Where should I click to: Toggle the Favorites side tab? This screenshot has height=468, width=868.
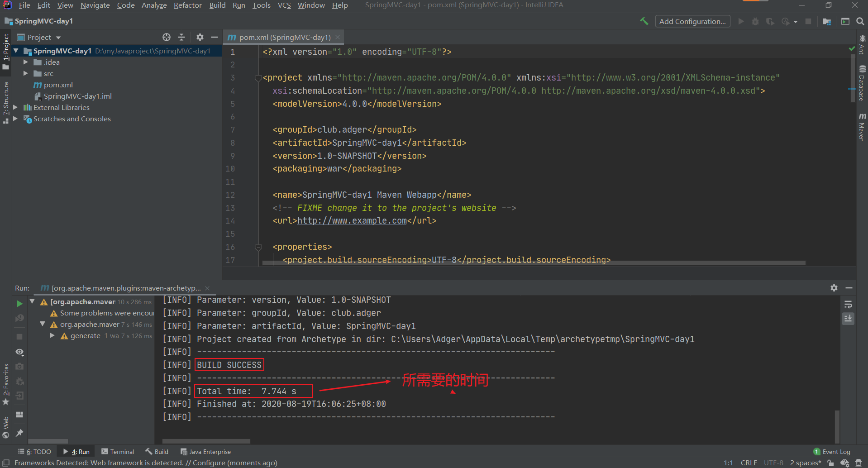tap(6, 385)
